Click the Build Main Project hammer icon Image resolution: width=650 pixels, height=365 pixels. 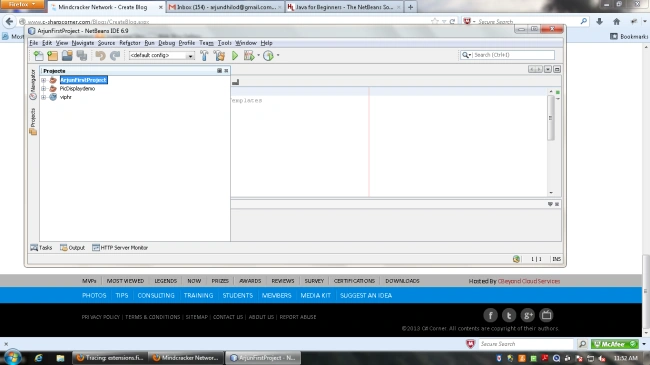point(204,56)
